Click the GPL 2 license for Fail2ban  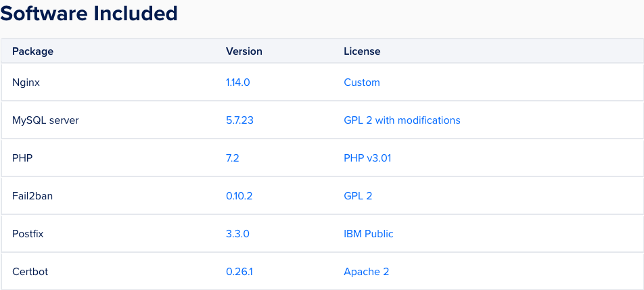[x=358, y=196]
